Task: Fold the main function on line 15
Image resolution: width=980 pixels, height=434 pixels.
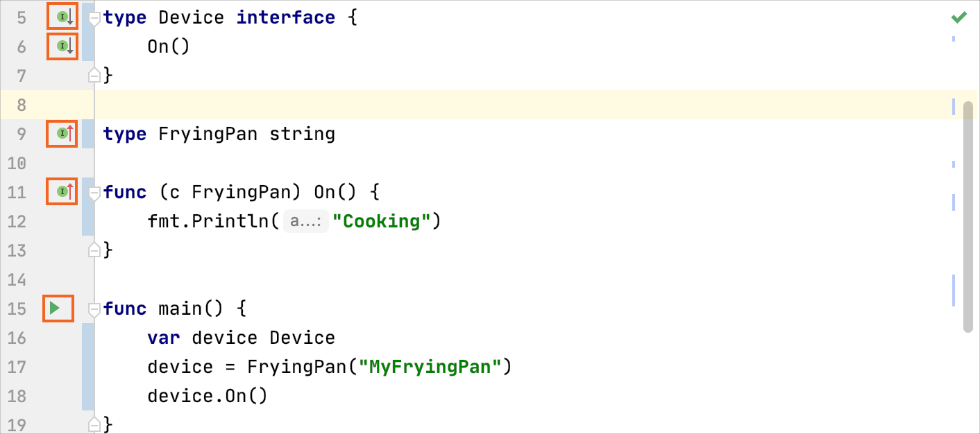Action: 94,309
